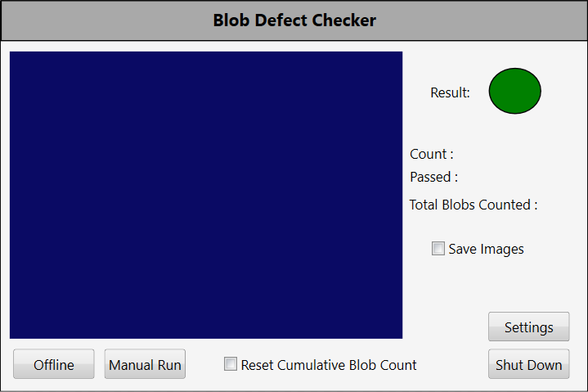Click the word Blob in the header
Viewport: 588px width, 392px height.
click(x=231, y=20)
